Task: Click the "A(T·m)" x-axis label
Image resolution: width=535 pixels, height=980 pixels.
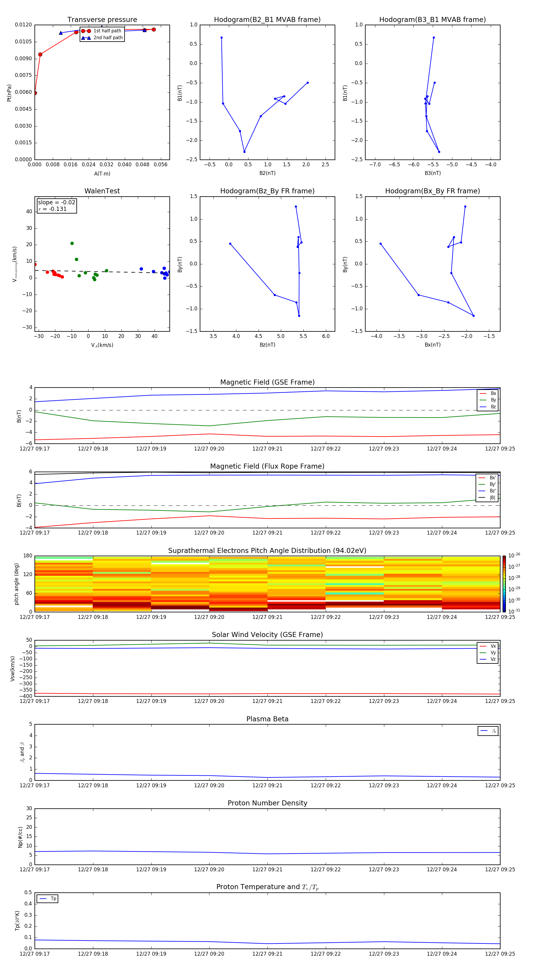Action: coord(102,174)
